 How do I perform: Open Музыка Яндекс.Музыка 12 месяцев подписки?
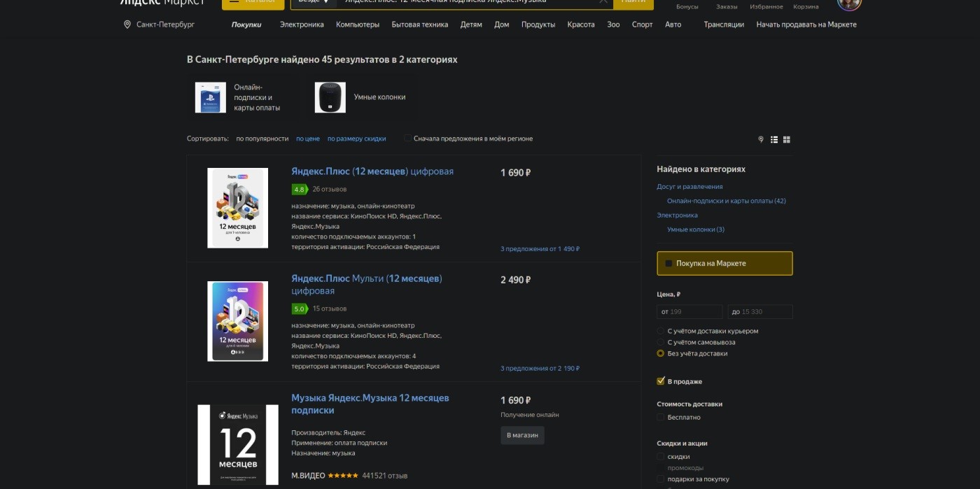[x=370, y=404]
